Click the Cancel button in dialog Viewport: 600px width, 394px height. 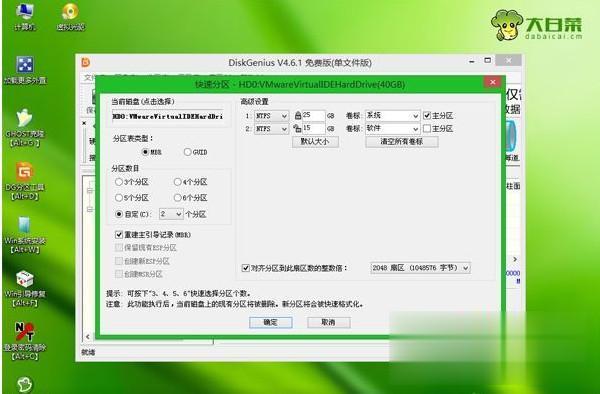pos(329,322)
